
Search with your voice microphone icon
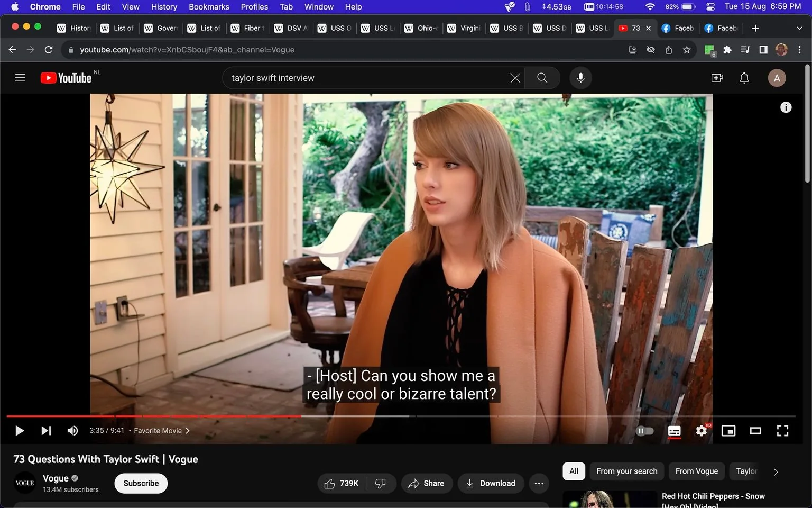click(x=580, y=78)
